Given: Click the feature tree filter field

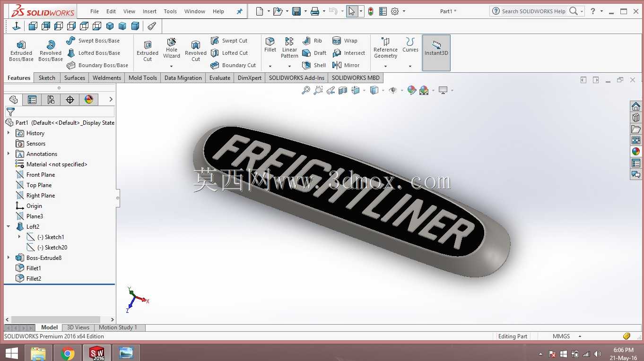Looking at the screenshot, I should 60,112.
